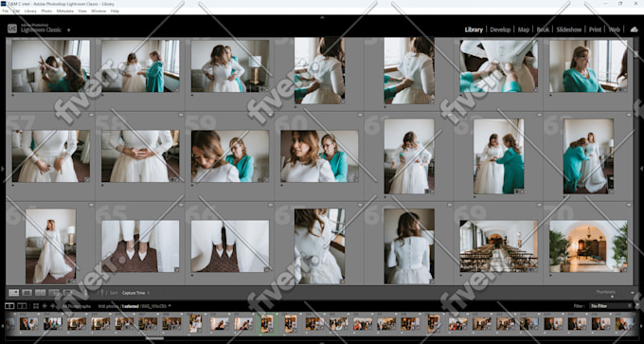Screen dimensions: 644x344
Task: Open the Metadata menu
Action: [x=65, y=11]
